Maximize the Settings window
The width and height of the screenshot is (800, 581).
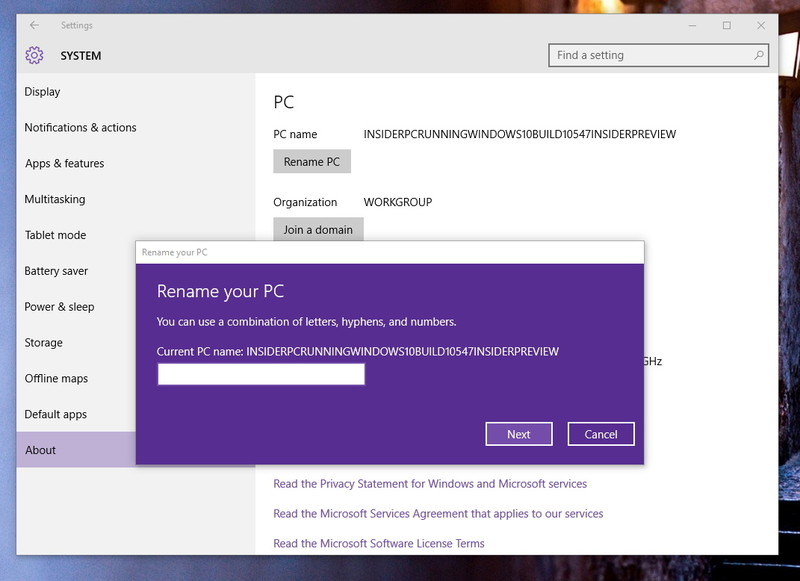(x=727, y=26)
